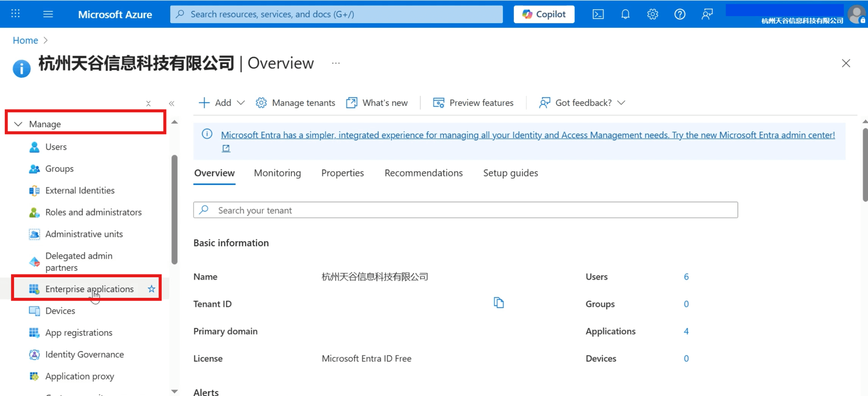Open Application proxy
Viewport: 868px width, 396px height.
(x=80, y=376)
